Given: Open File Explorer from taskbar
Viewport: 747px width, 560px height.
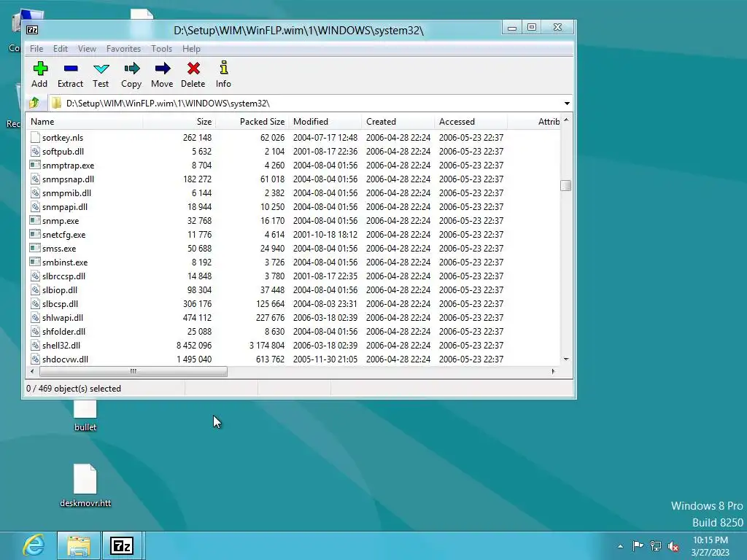Looking at the screenshot, I should pyautogui.click(x=79, y=545).
